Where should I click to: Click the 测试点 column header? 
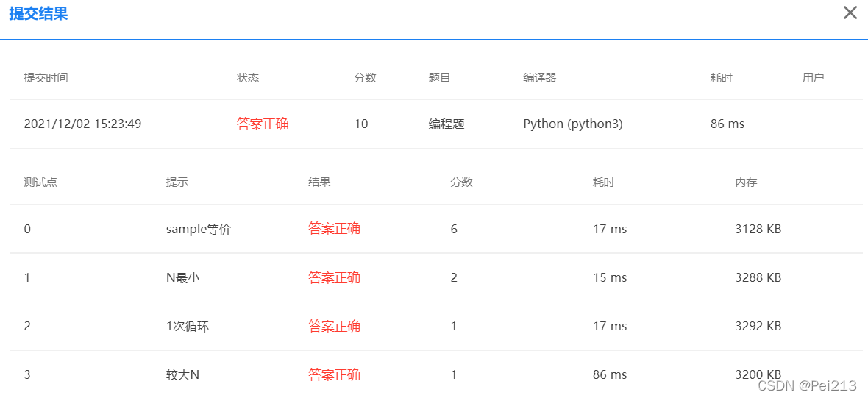click(x=40, y=182)
